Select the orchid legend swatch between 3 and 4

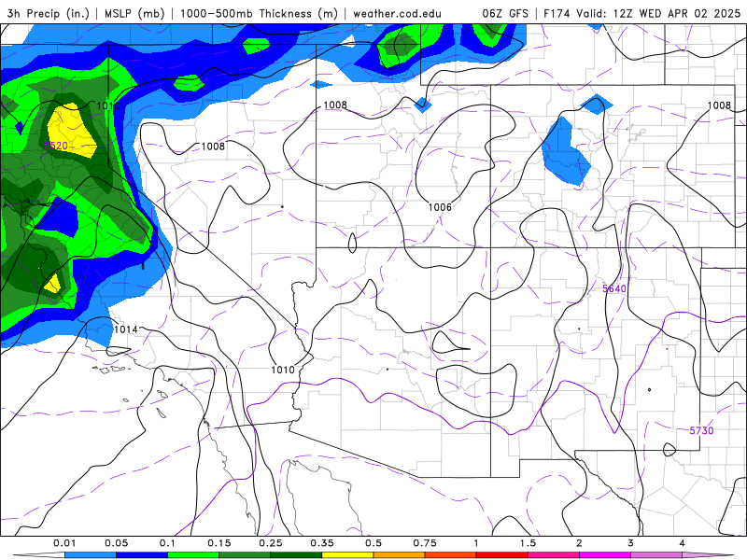(x=656, y=555)
